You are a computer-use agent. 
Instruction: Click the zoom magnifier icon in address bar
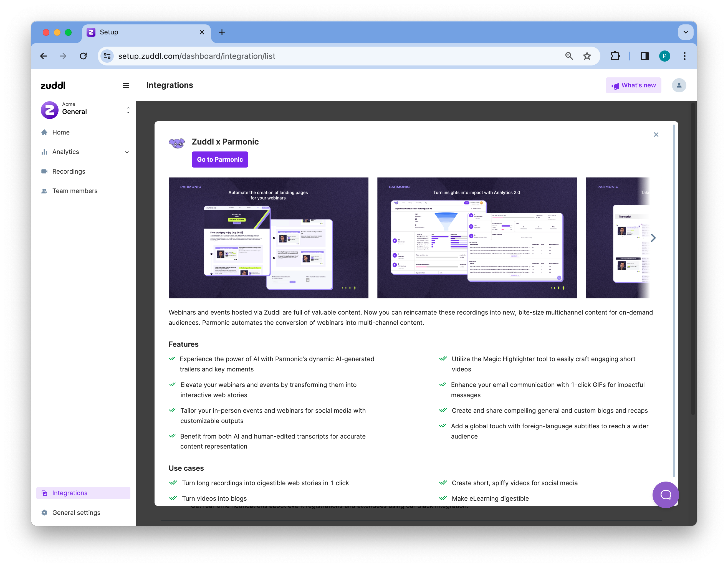tap(569, 56)
